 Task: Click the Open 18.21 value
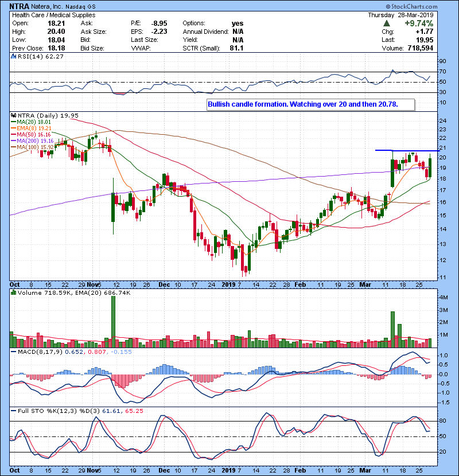[x=56, y=24]
